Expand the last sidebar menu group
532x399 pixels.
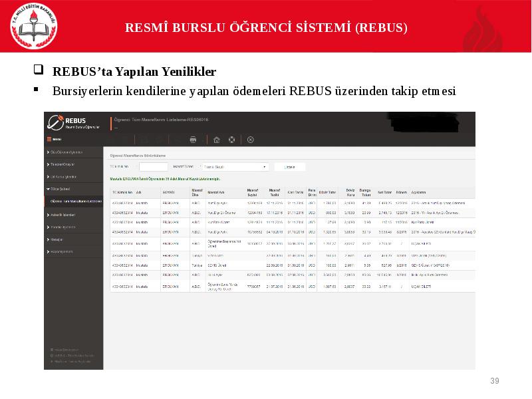click(74, 252)
